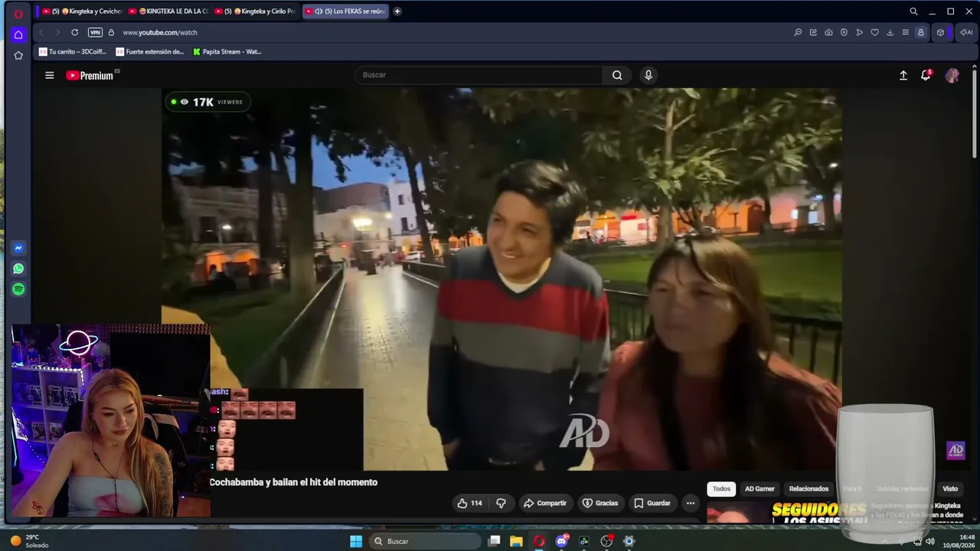Viewport: 980px width, 551px height.
Task: Open the taskbar volume speaker control
Action: (x=930, y=541)
